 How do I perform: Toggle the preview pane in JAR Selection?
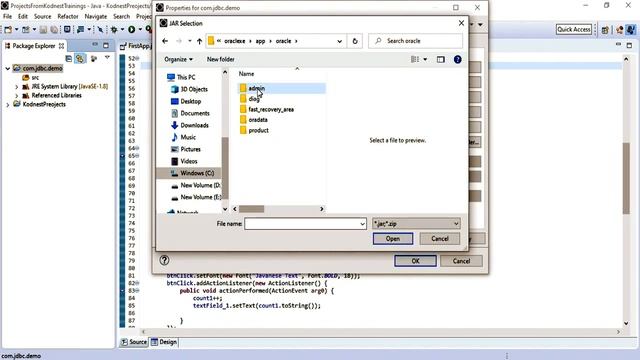click(x=440, y=60)
